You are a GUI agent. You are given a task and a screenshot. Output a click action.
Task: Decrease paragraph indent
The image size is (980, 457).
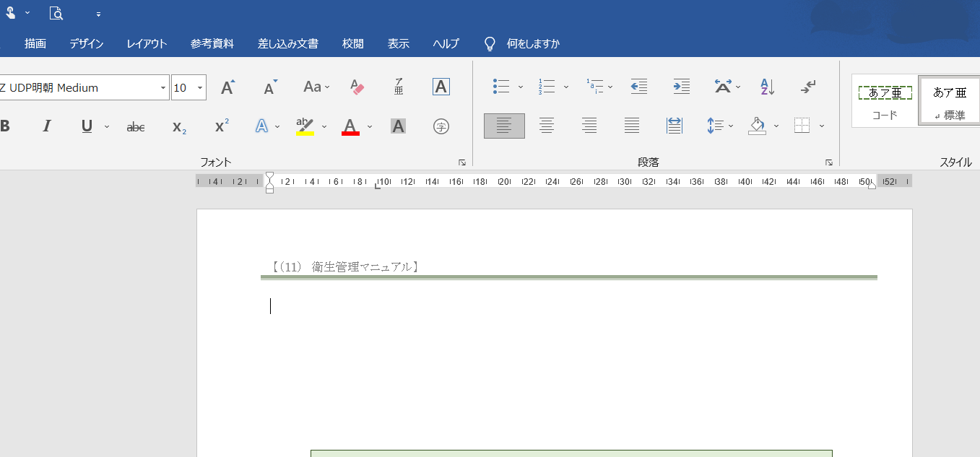coord(638,87)
